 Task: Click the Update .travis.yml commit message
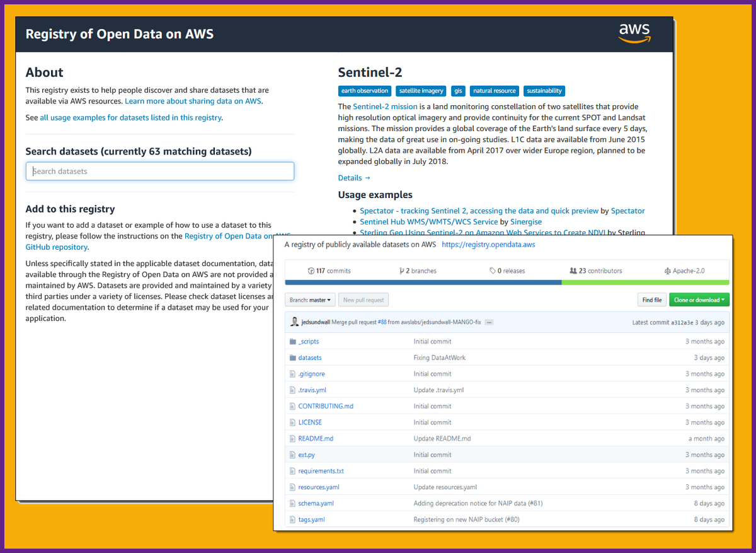[x=438, y=390]
